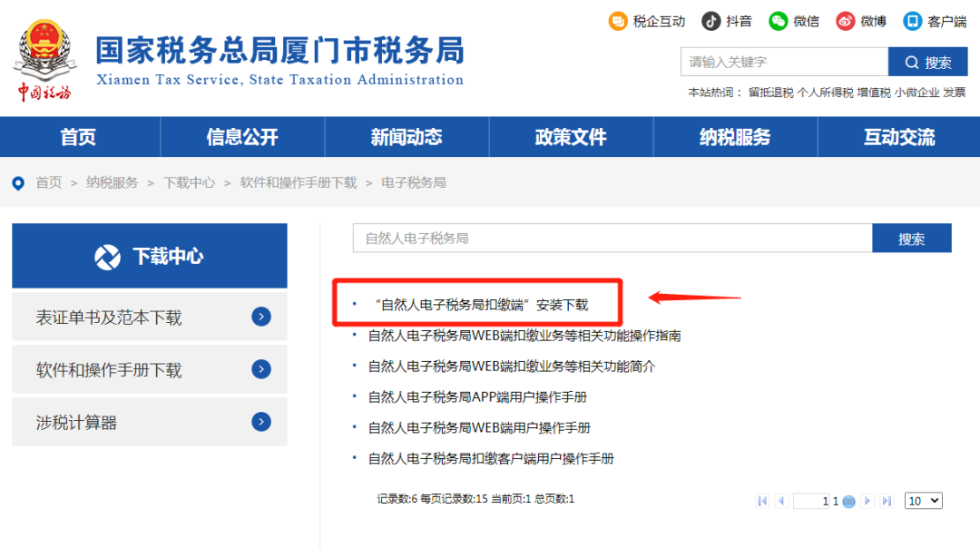This screenshot has height=548, width=980.
Task: Expand 涉税计算器 arrow
Action: pyautogui.click(x=261, y=422)
